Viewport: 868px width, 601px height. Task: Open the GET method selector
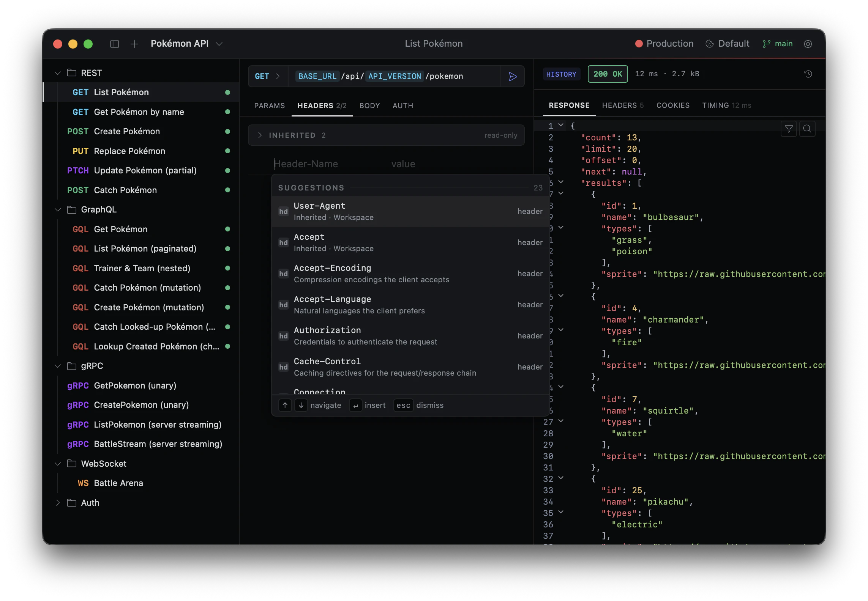268,76
